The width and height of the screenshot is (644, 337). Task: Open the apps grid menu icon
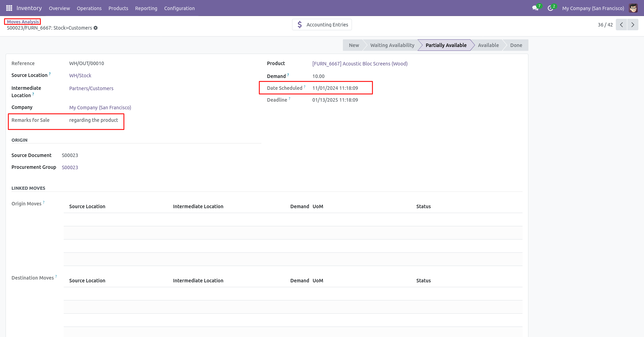[9, 8]
